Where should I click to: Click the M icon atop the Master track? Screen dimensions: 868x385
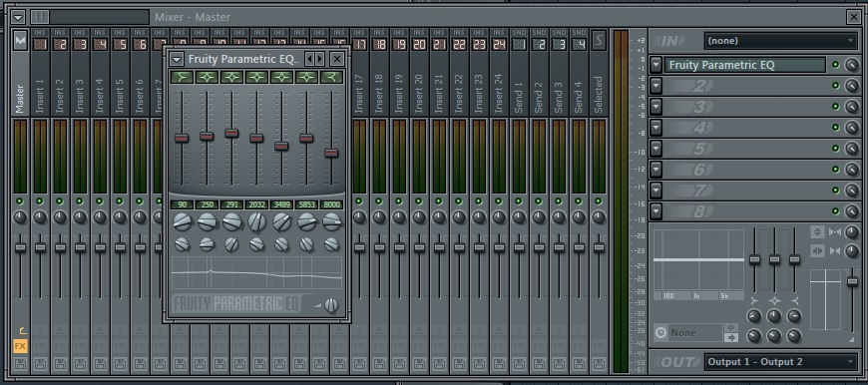(21, 40)
